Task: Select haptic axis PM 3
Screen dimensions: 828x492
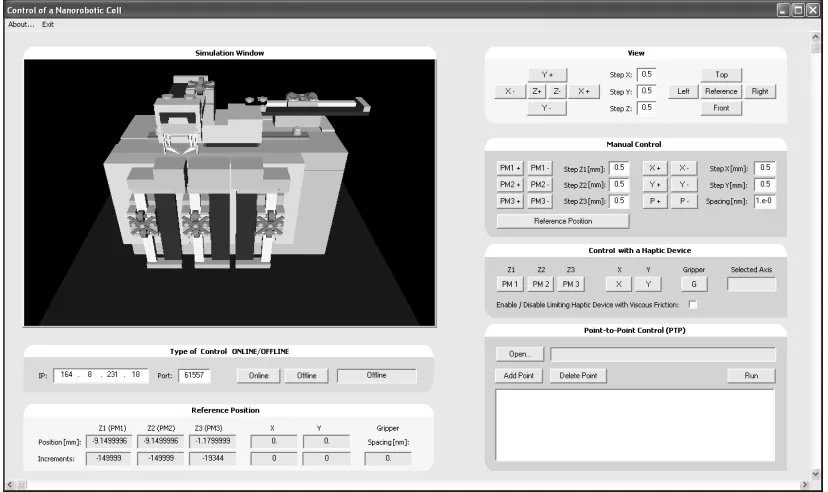Action: pyautogui.click(x=571, y=284)
